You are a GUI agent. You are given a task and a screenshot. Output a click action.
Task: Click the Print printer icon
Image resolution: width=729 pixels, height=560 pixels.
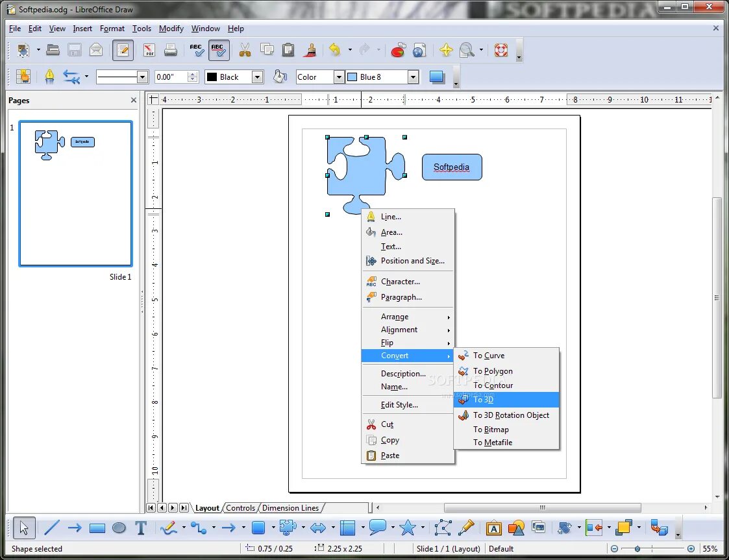pyautogui.click(x=171, y=50)
